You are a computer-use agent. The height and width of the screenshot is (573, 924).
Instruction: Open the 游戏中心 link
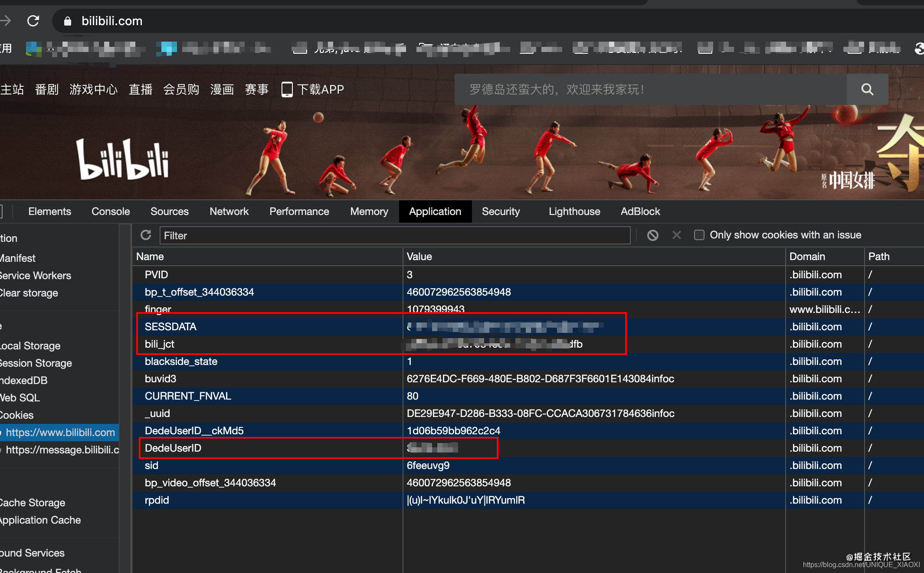click(93, 90)
